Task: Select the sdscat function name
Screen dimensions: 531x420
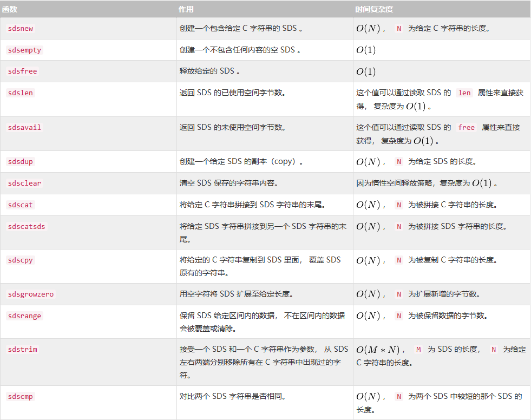Action: point(21,205)
